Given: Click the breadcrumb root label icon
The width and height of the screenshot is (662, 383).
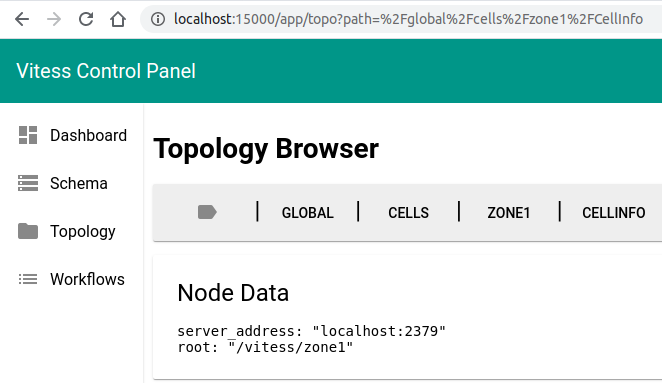Looking at the screenshot, I should click(207, 212).
